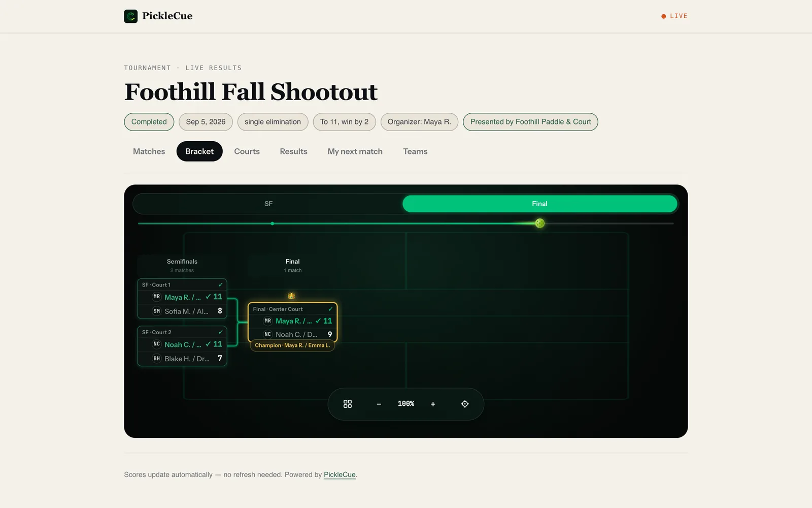Click the NC avatar in SF Court 2

click(x=157, y=344)
